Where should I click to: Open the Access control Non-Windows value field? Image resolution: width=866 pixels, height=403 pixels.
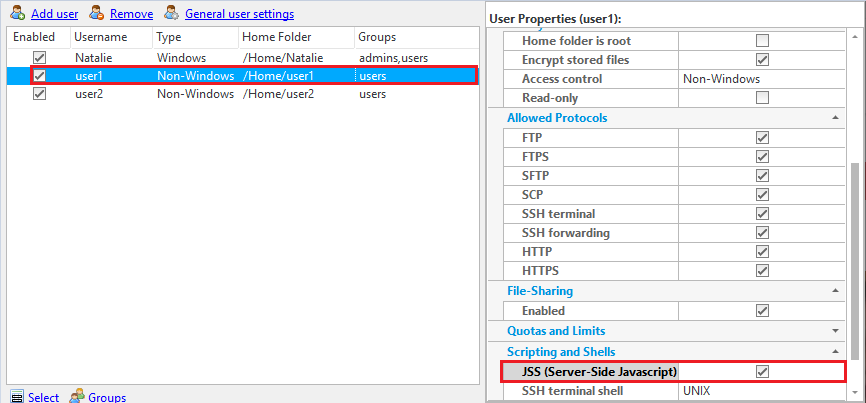[760, 79]
